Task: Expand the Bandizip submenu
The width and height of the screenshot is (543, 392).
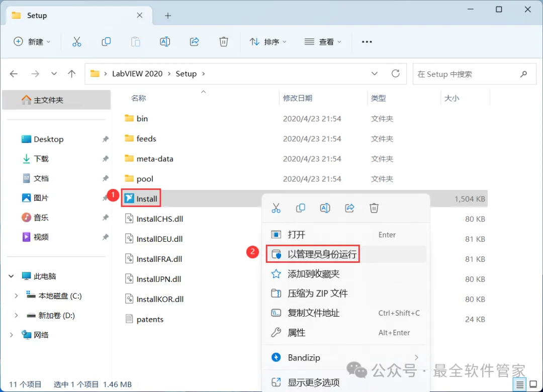Action: pos(416,357)
